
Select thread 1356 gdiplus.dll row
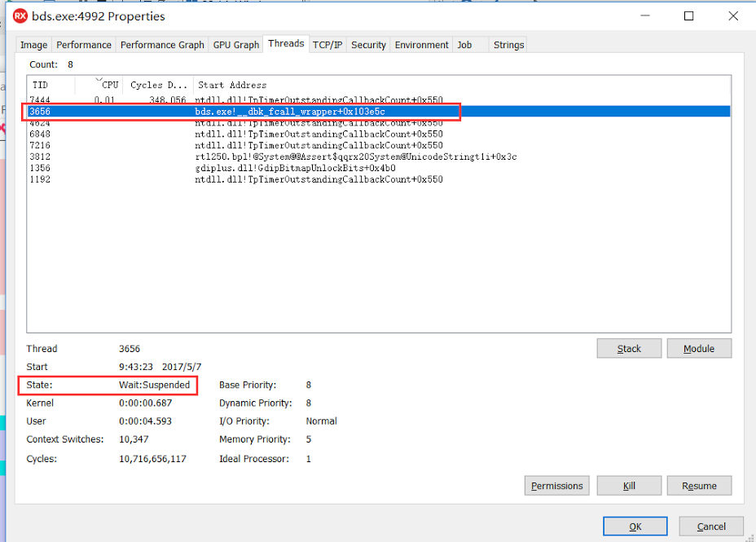(x=40, y=168)
